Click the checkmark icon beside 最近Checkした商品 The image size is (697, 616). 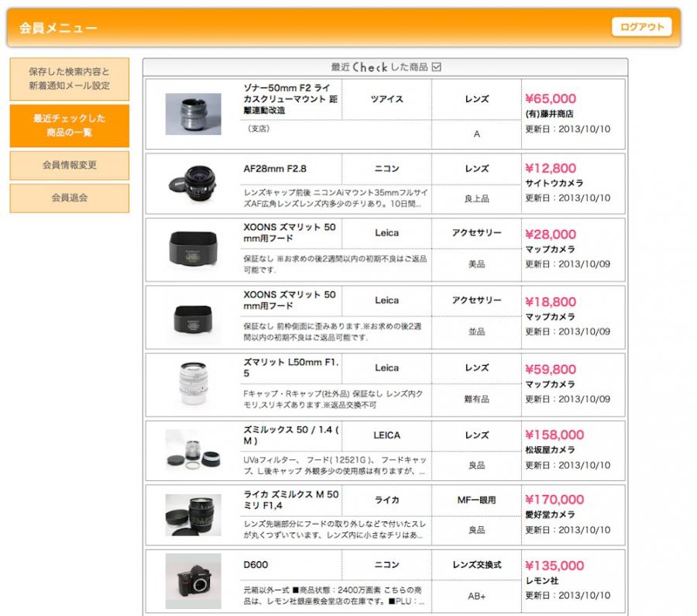point(437,67)
